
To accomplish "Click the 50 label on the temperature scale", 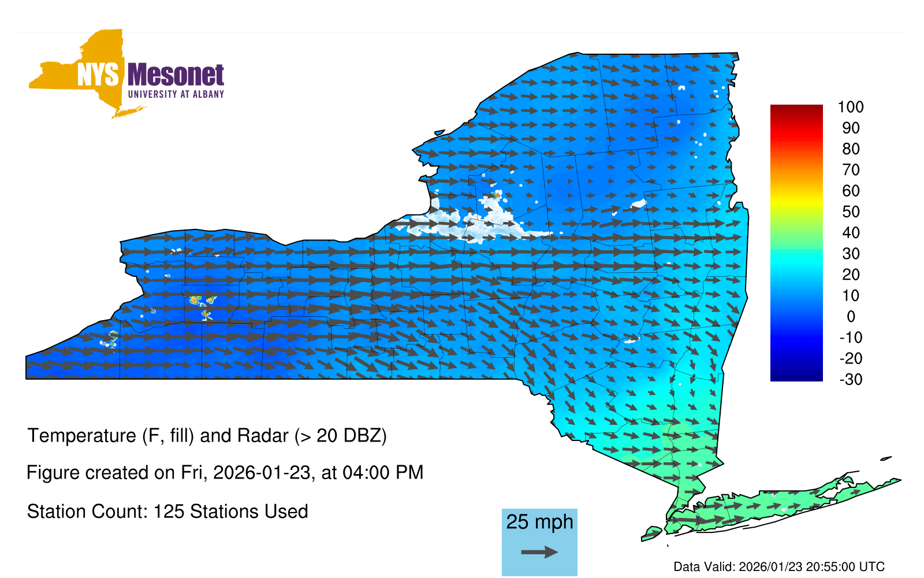I will click(x=850, y=212).
